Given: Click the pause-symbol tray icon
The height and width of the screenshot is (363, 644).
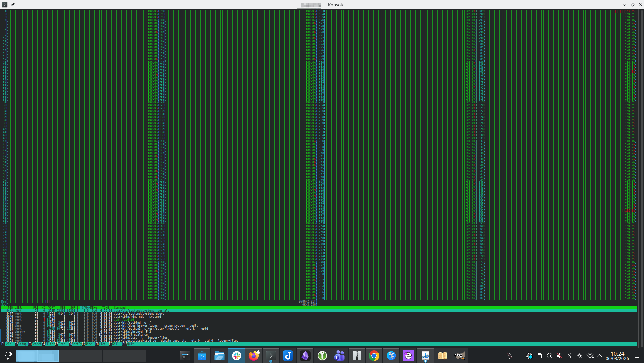Looking at the screenshot, I should click(550, 356).
